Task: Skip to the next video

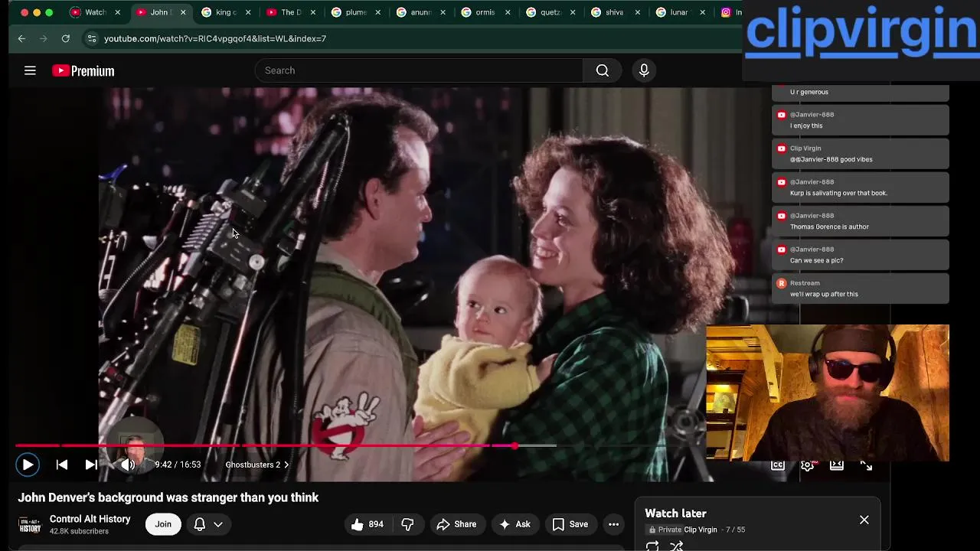Action: pos(91,465)
